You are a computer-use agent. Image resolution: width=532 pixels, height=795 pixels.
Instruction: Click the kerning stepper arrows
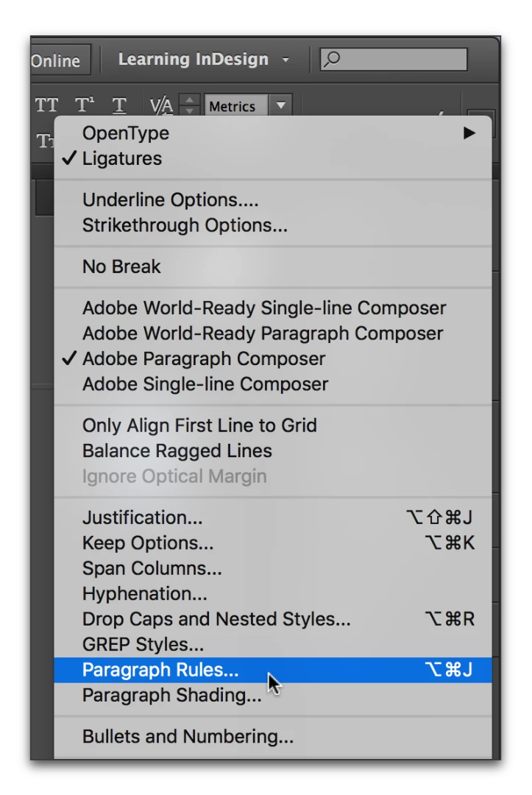pos(190,105)
